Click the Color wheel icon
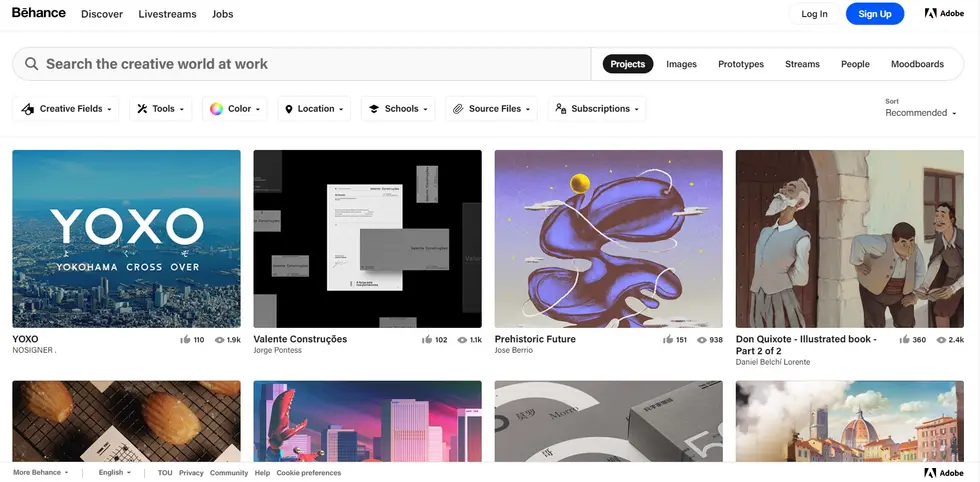This screenshot has width=980, height=482. (x=216, y=109)
